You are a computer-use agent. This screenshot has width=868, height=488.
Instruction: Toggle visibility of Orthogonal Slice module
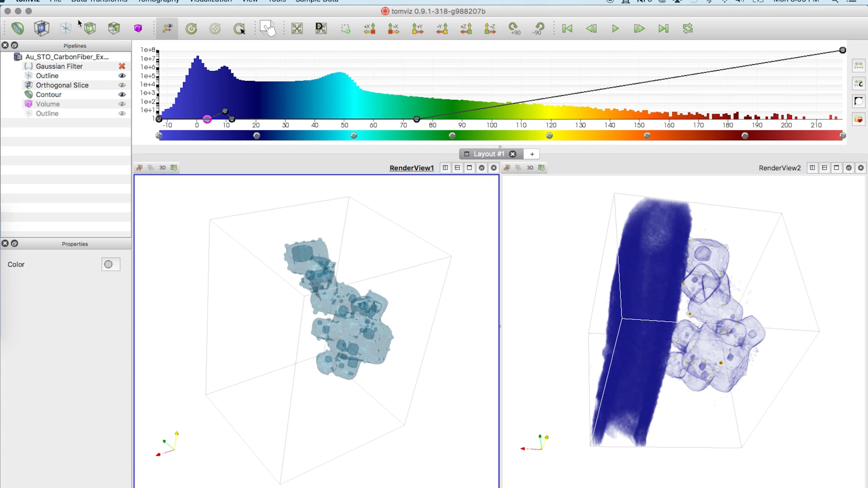coord(122,85)
